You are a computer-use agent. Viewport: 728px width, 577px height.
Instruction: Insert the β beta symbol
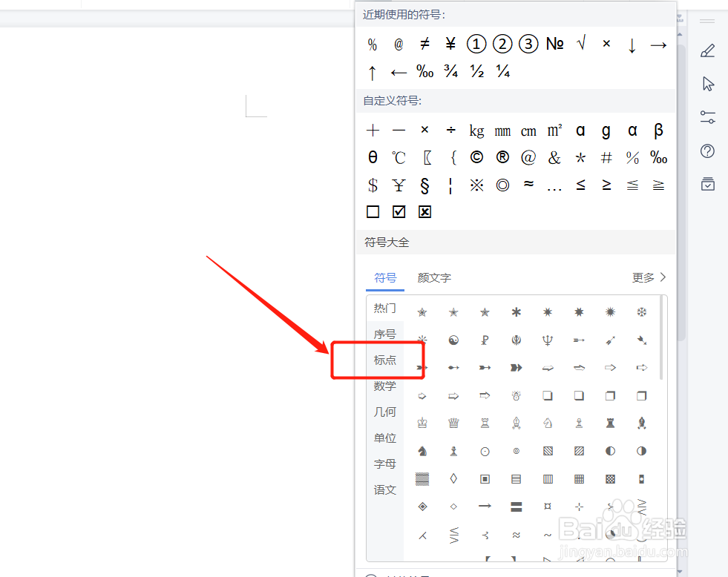tap(658, 131)
